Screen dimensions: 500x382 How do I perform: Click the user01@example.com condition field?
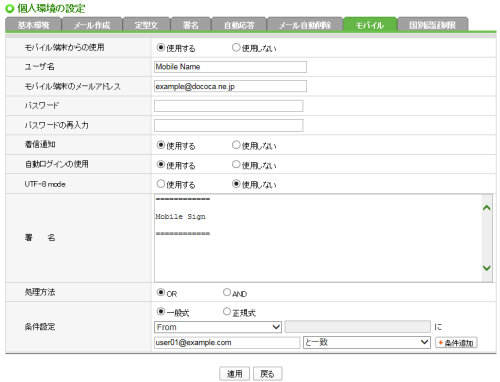pos(227,342)
